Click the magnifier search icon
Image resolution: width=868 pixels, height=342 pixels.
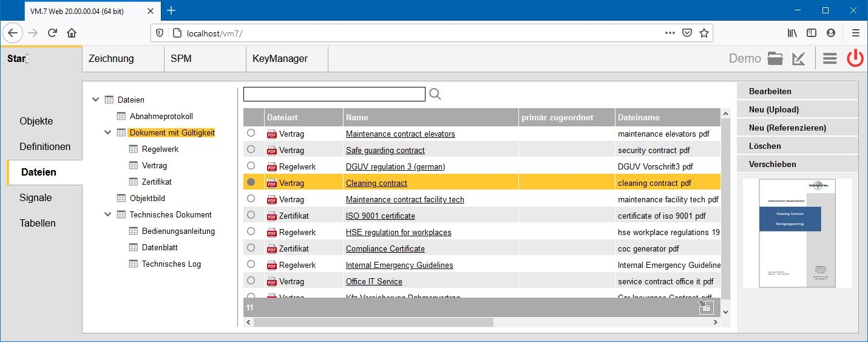tap(435, 94)
